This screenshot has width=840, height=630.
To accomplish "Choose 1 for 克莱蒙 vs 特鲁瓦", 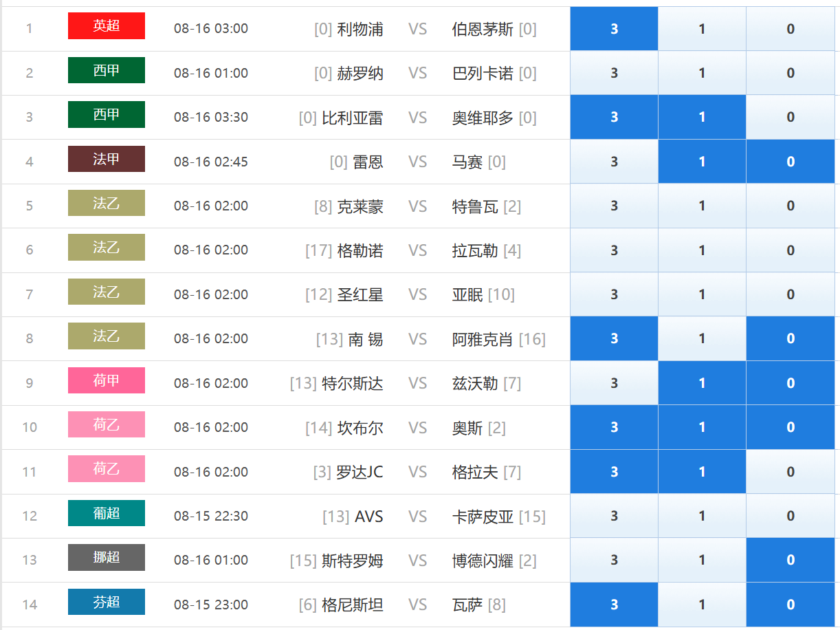I will point(702,206).
